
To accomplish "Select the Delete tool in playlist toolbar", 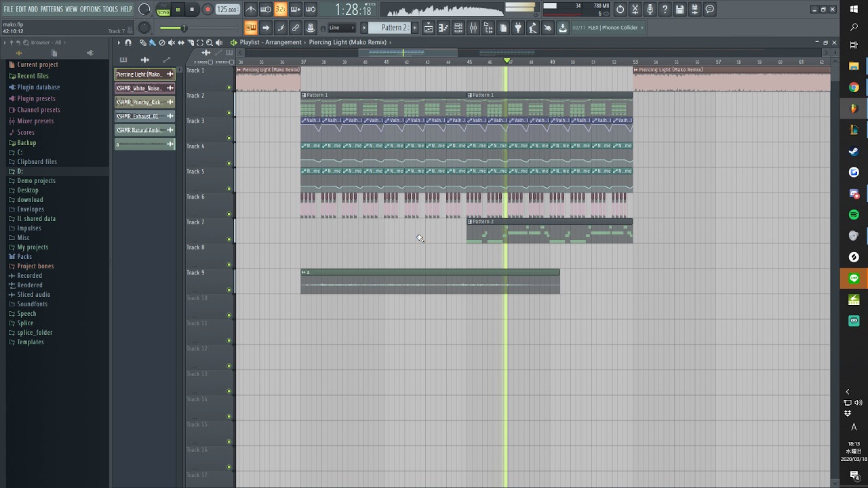I will point(162,43).
